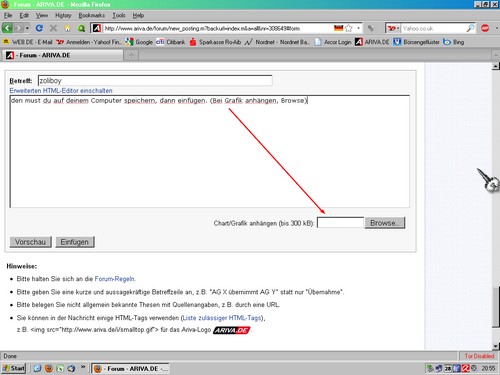
Task: Click the scrollbar up arrow
Action: [496, 66]
